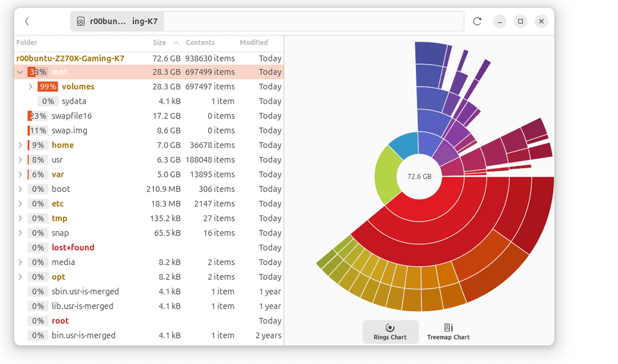Click the reload refresh icon
618x364 pixels.
pos(477,21)
